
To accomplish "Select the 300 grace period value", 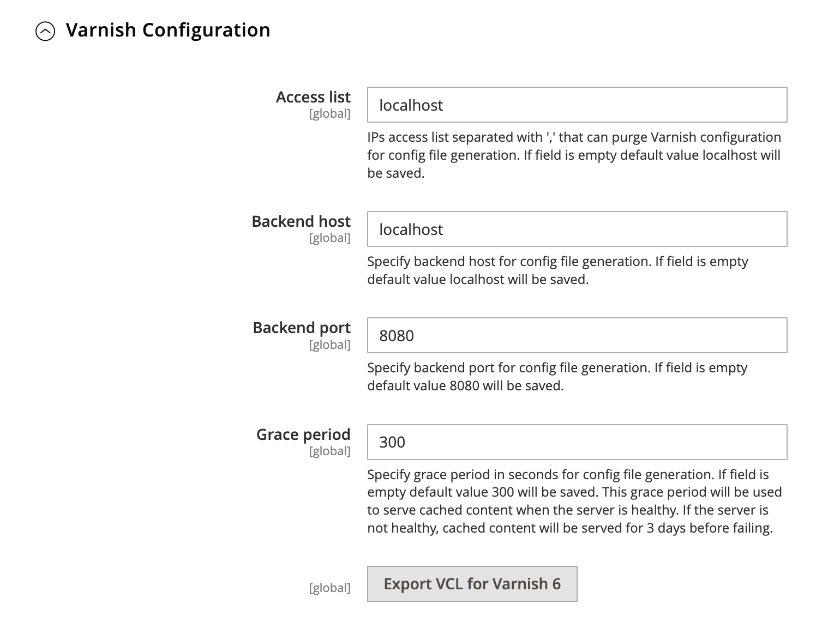I will pyautogui.click(x=392, y=443).
